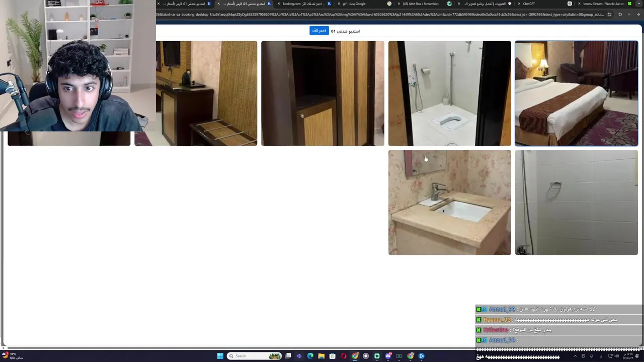Click the browser address bar URL

380,15
